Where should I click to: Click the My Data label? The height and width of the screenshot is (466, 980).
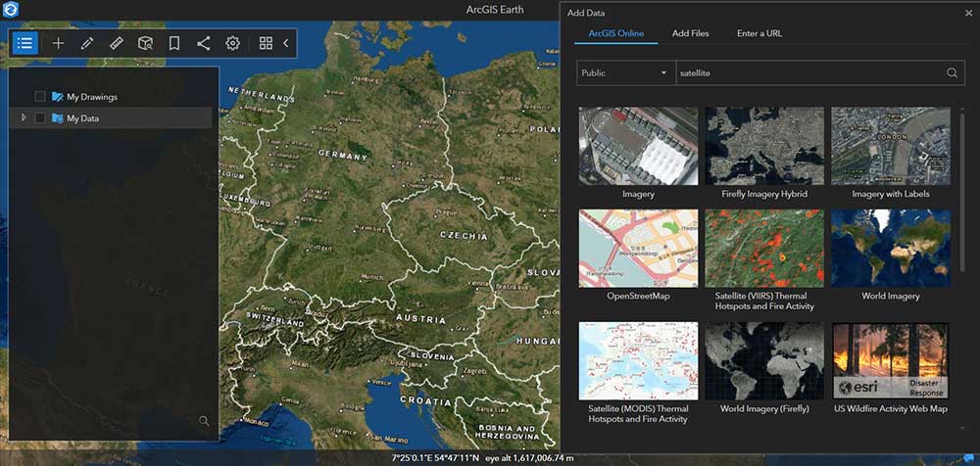pos(82,118)
